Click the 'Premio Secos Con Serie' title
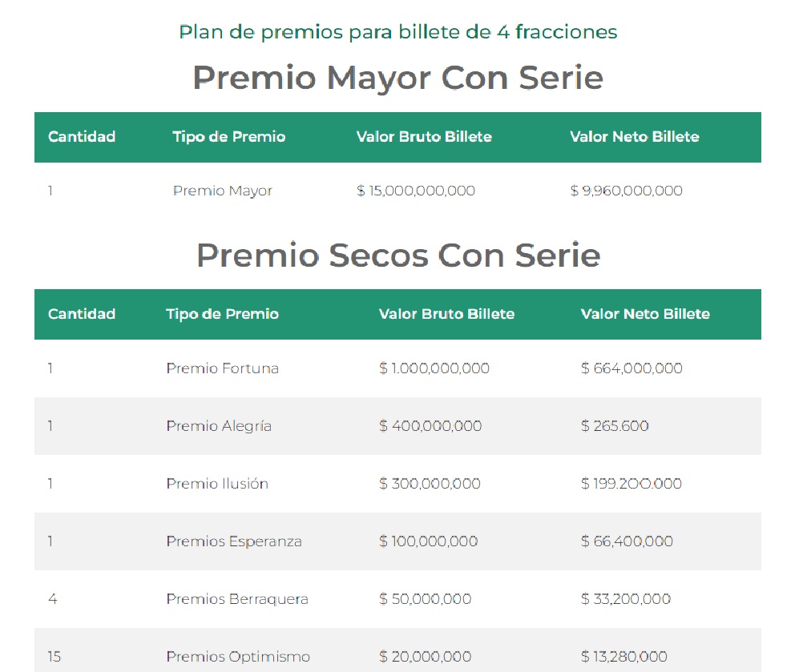 click(x=398, y=255)
